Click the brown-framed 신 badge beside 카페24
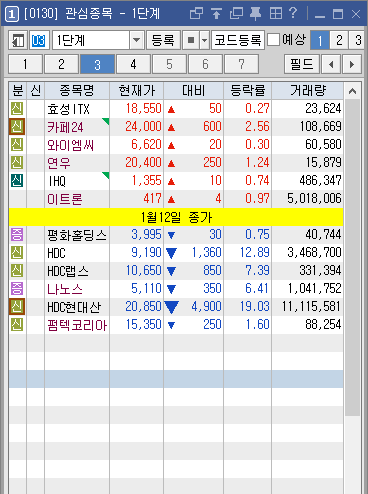Viewport: 368px width, 494px height. click(17, 127)
